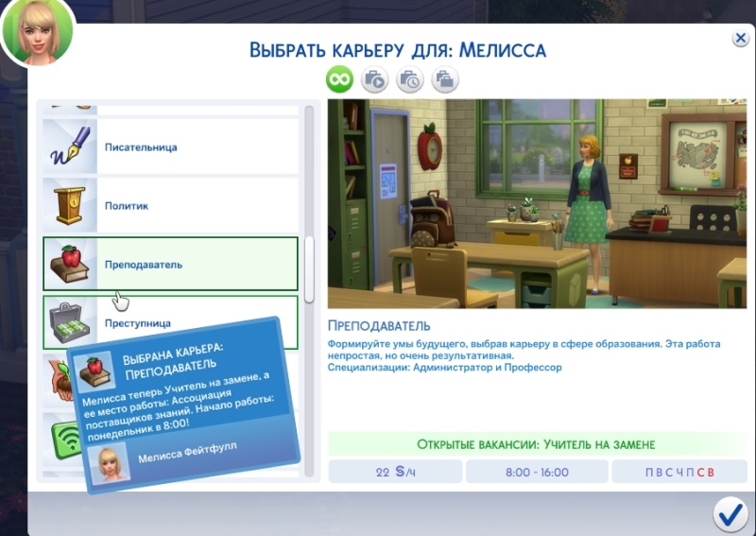Select the all careers infinity filter
This screenshot has height=536, width=756.
click(x=339, y=79)
